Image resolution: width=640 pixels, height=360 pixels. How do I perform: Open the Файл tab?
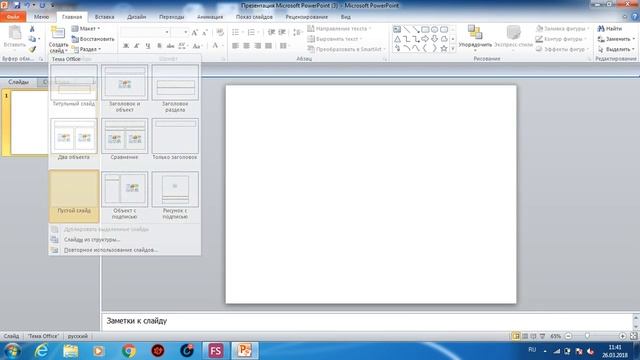(x=13, y=17)
